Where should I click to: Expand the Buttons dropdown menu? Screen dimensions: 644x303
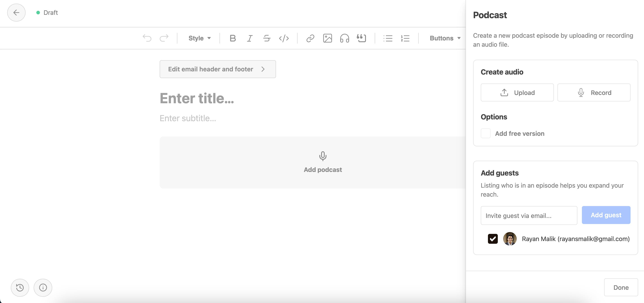[445, 38]
